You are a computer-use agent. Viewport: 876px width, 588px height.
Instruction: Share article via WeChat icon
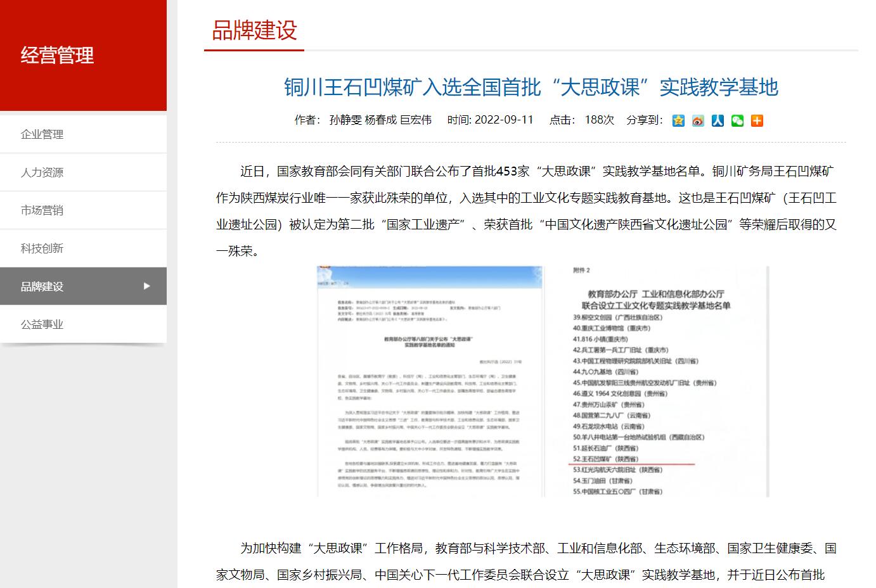click(737, 120)
